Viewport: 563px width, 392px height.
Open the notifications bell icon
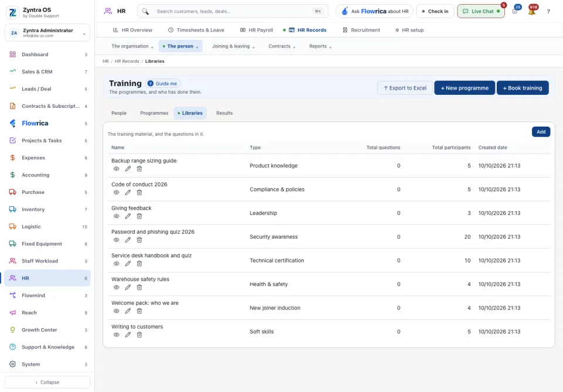[532, 11]
